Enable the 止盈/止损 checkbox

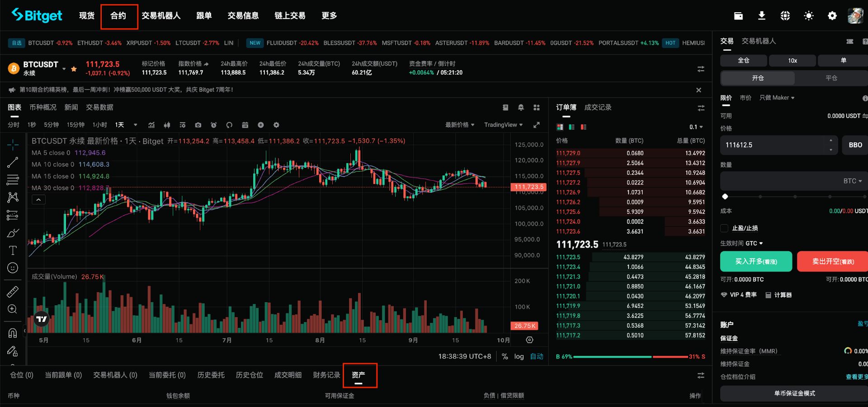tap(724, 228)
